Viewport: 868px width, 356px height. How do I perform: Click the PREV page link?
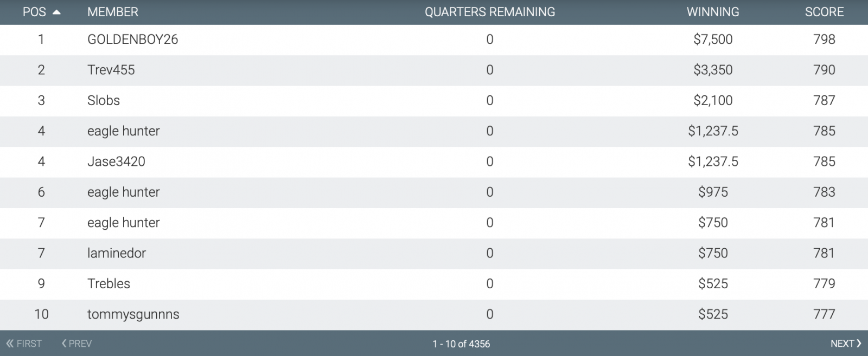coord(76,344)
